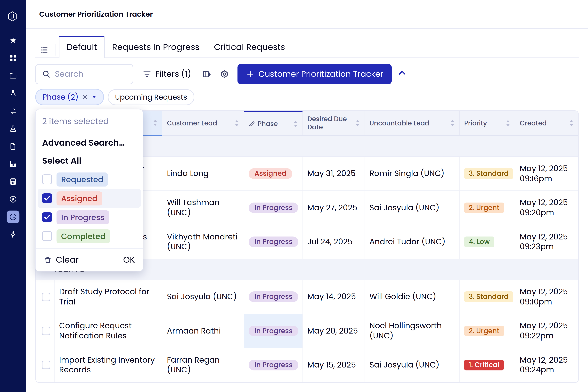Select row Draft Study Protocol for Trial checkbox
The height and width of the screenshot is (392, 588).
point(46,297)
